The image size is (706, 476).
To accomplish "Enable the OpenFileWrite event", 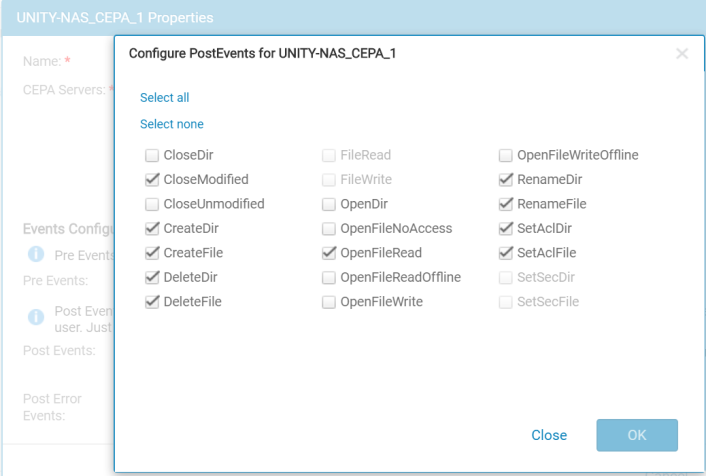I will coord(329,302).
